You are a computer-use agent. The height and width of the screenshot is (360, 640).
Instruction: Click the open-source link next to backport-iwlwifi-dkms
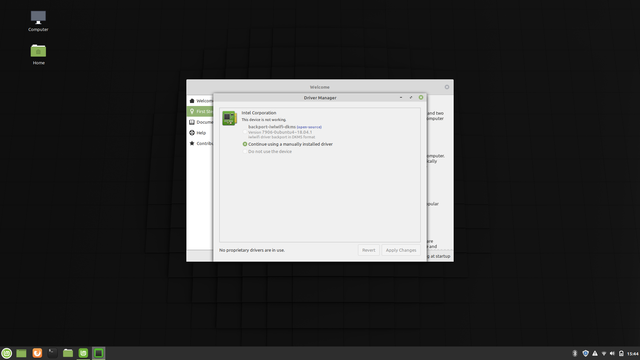[309, 127]
